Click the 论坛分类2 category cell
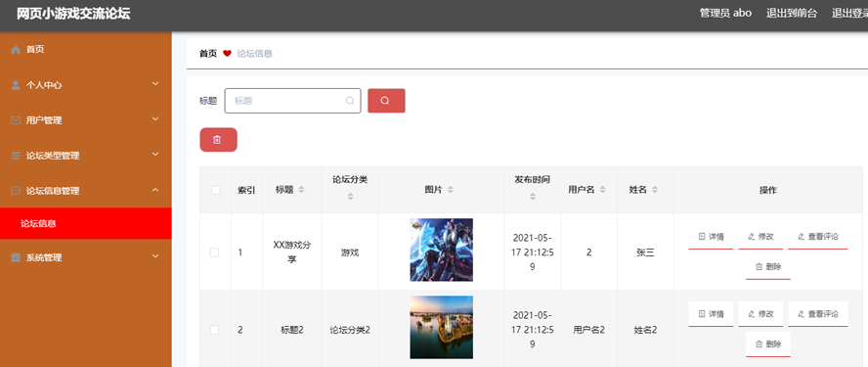Viewport: 868px width, 367px height. 350,330
